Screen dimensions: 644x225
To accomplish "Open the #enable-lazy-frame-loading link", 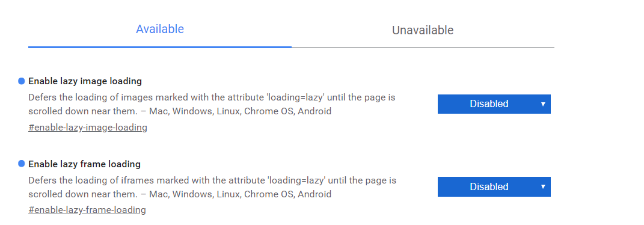I will click(87, 210).
